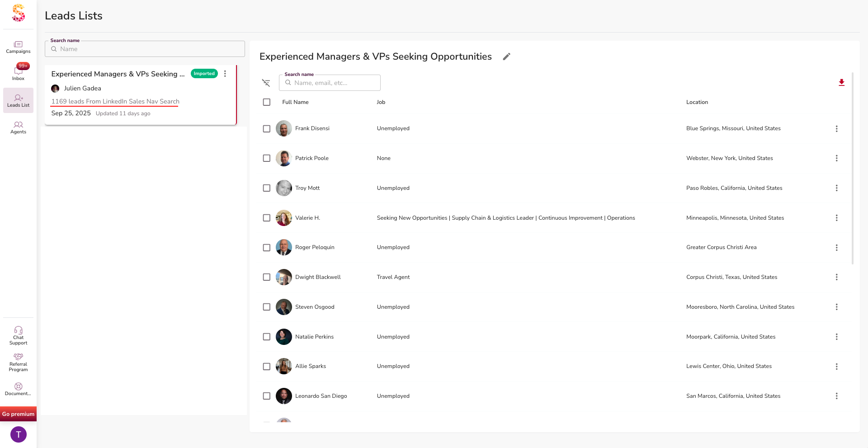Image resolution: width=868 pixels, height=448 pixels.
Task: Check the box for Frank Disensi
Action: (x=267, y=129)
